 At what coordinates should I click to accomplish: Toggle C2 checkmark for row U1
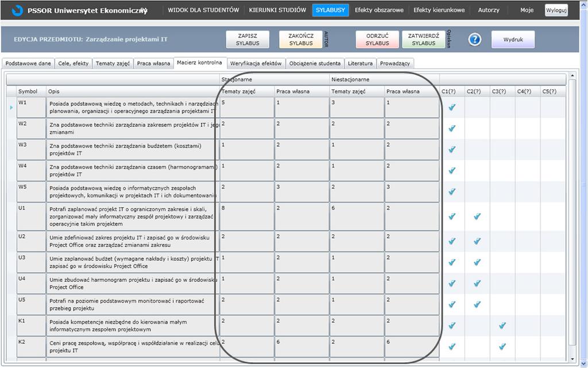(477, 216)
